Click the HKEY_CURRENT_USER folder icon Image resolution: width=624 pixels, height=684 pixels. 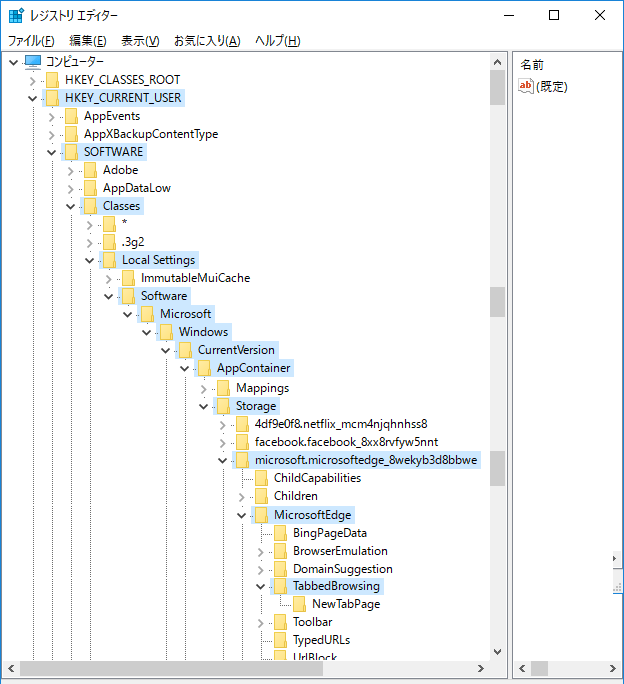click(52, 98)
